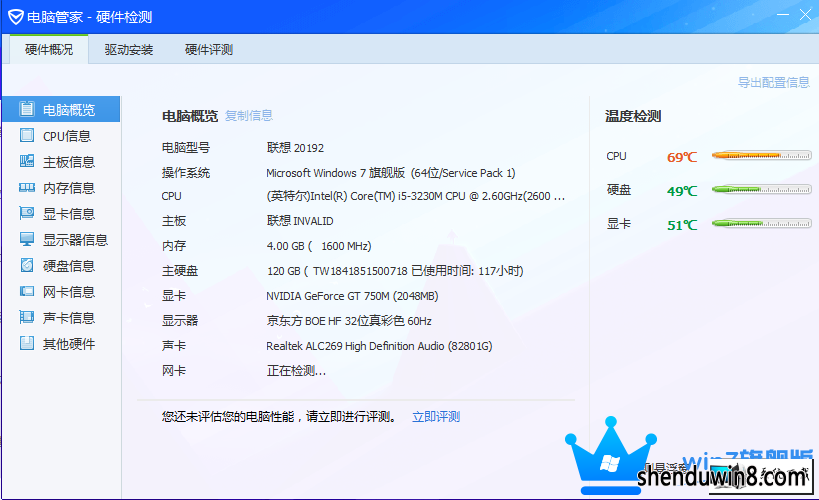Click the 内存信息 memory icon

point(27,187)
